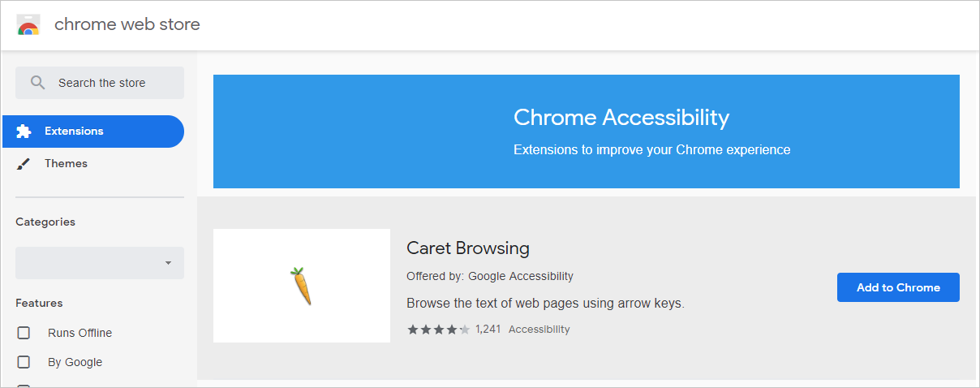Enable the Runs Offline checkbox
980x388 pixels.
(24, 333)
